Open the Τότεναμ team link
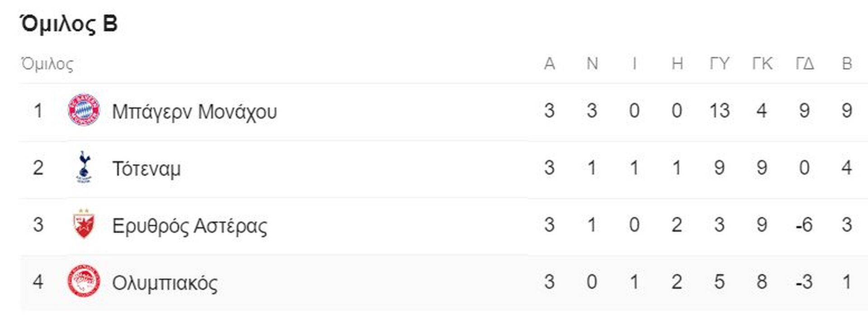 tap(146, 168)
